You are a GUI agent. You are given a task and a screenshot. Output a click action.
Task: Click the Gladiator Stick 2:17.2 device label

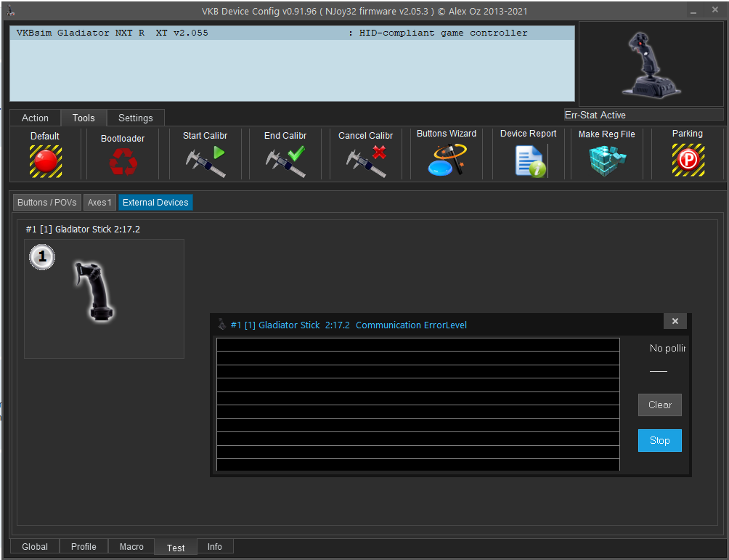[x=83, y=230]
